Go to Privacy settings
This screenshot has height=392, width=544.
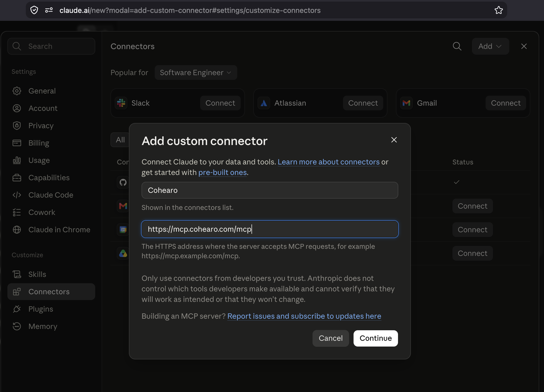(x=51, y=126)
